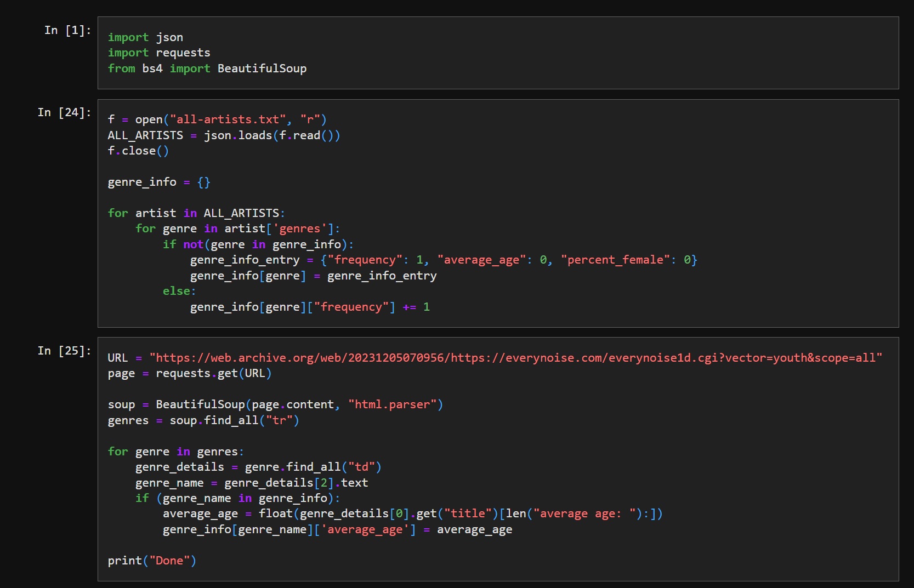Select the In [25] cell prompt
This screenshot has width=914, height=588.
[x=64, y=351]
